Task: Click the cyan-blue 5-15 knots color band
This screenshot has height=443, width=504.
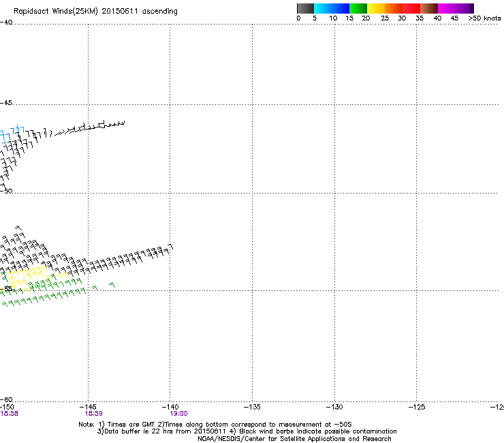Action: (x=332, y=8)
